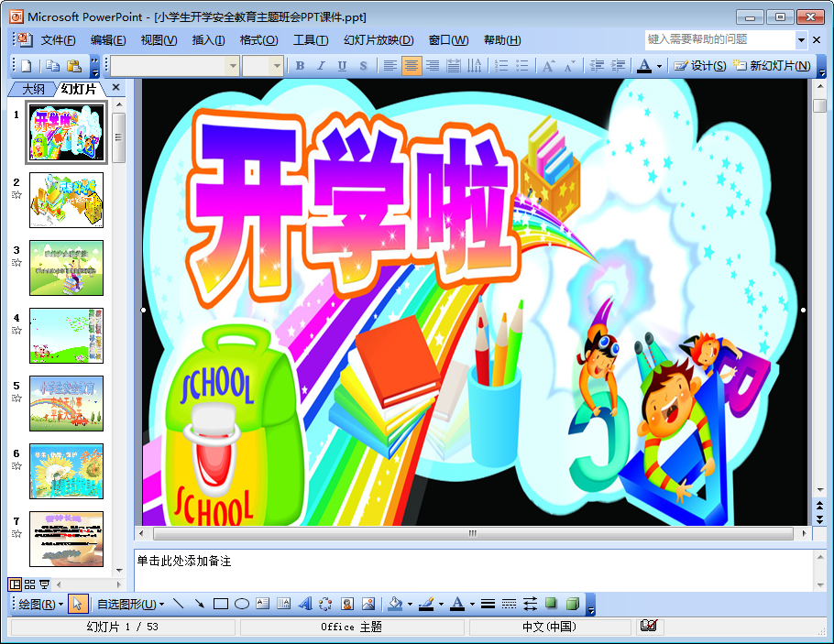This screenshot has width=834, height=644.
Task: Switch to slide sorter view
Action: [x=29, y=585]
